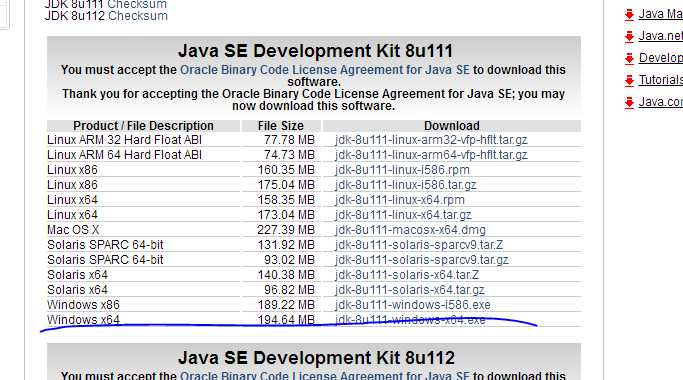
Task: Open the Tutorials sidebar link
Action: point(661,80)
